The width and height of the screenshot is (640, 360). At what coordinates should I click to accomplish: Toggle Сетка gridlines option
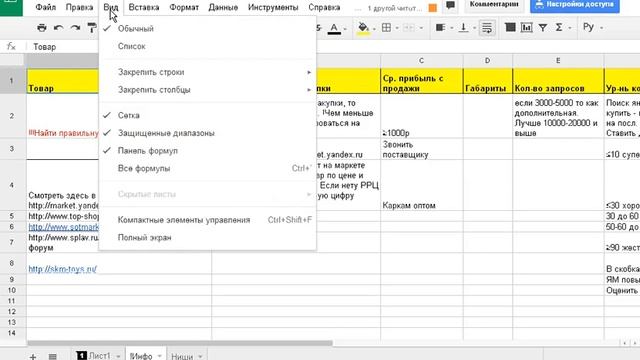(207, 116)
